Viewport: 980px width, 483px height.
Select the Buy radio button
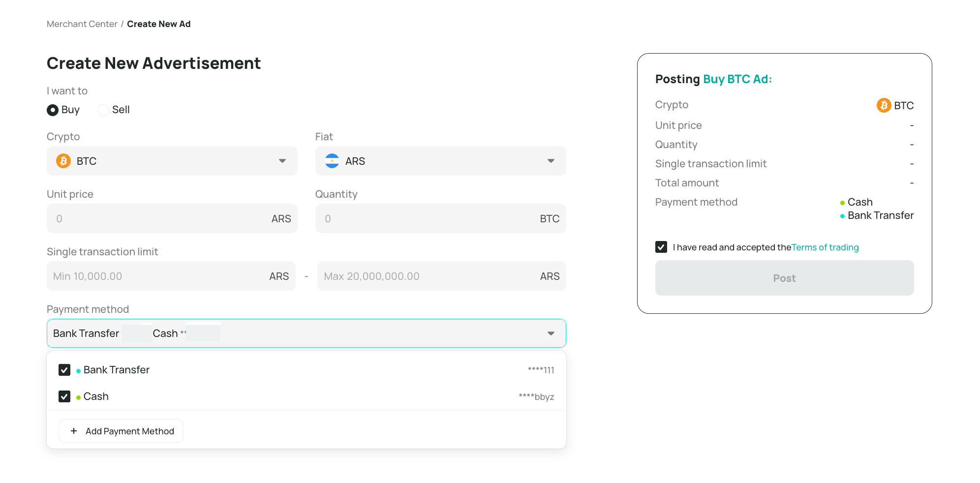point(53,110)
